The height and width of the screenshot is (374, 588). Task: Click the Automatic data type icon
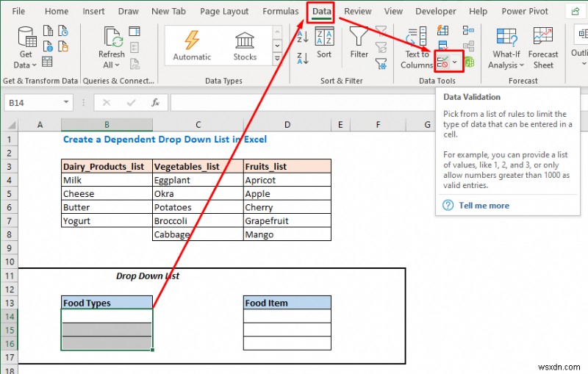[x=192, y=46]
